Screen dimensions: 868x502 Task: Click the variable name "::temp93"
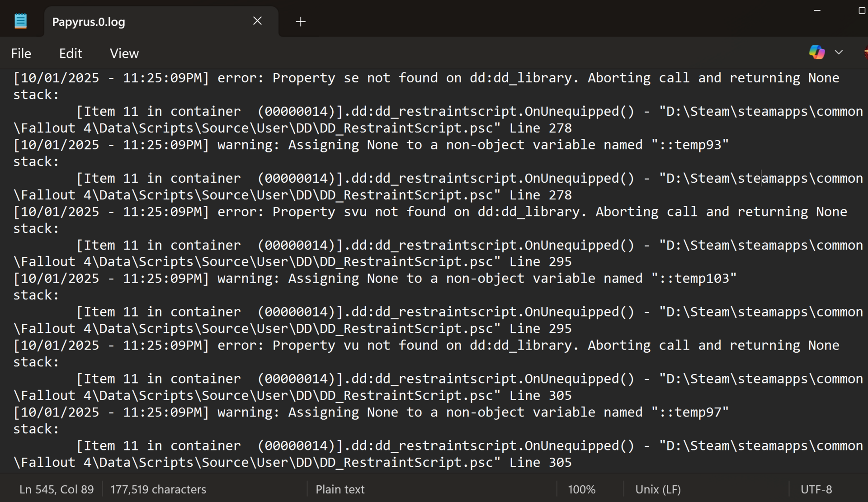coord(690,145)
